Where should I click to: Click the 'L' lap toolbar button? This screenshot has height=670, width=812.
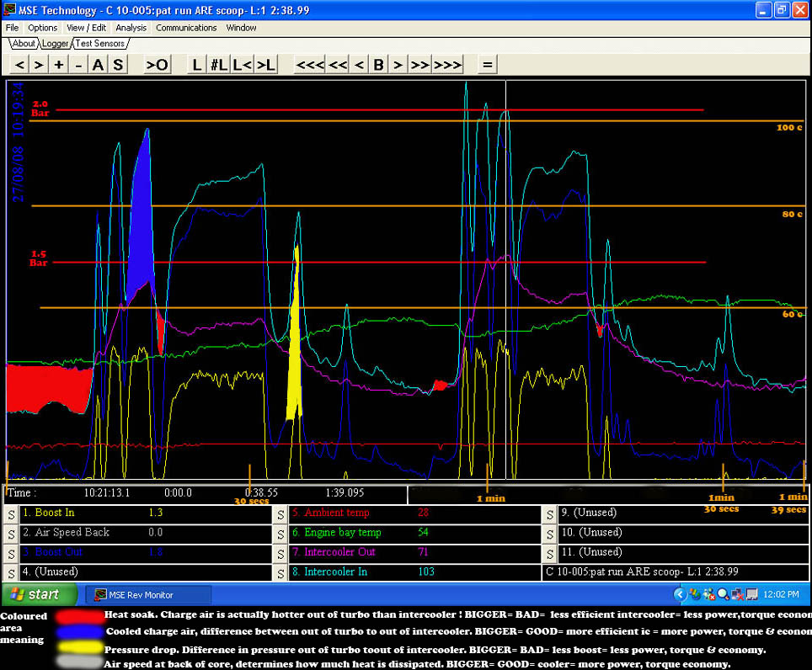[x=196, y=65]
